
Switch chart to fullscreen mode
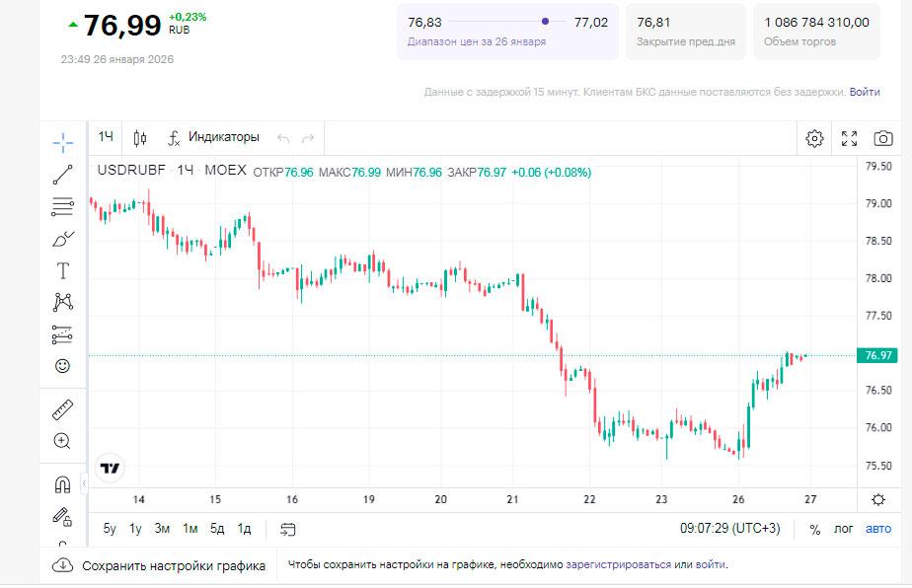click(x=849, y=138)
